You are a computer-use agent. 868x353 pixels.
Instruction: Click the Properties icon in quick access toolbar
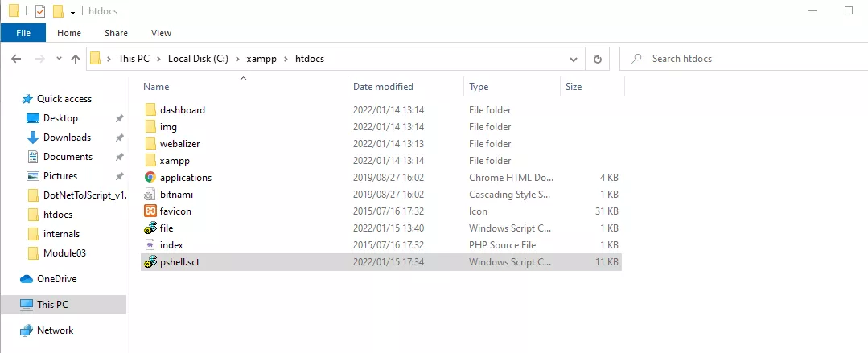pos(40,11)
